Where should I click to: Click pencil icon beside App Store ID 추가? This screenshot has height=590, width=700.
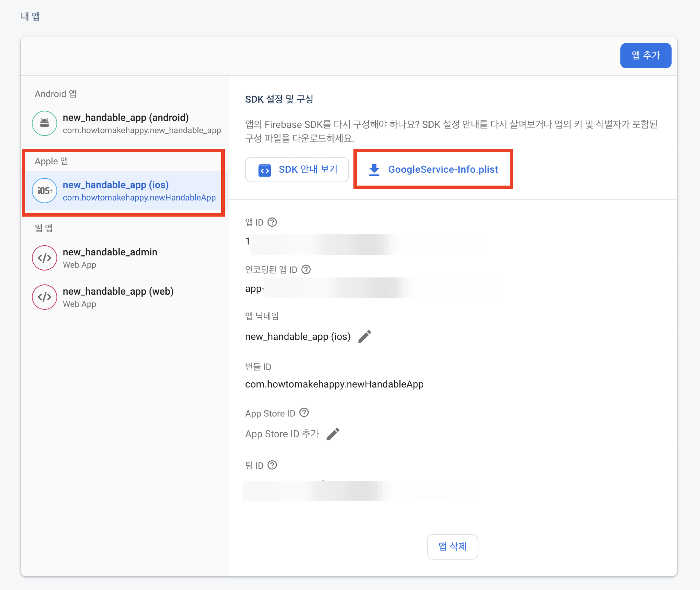pyautogui.click(x=333, y=434)
